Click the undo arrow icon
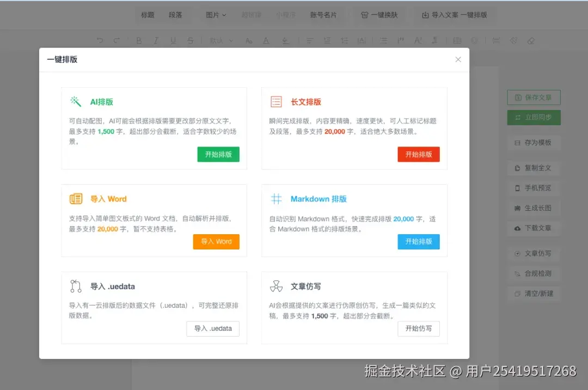This screenshot has height=390, width=588. [101, 40]
